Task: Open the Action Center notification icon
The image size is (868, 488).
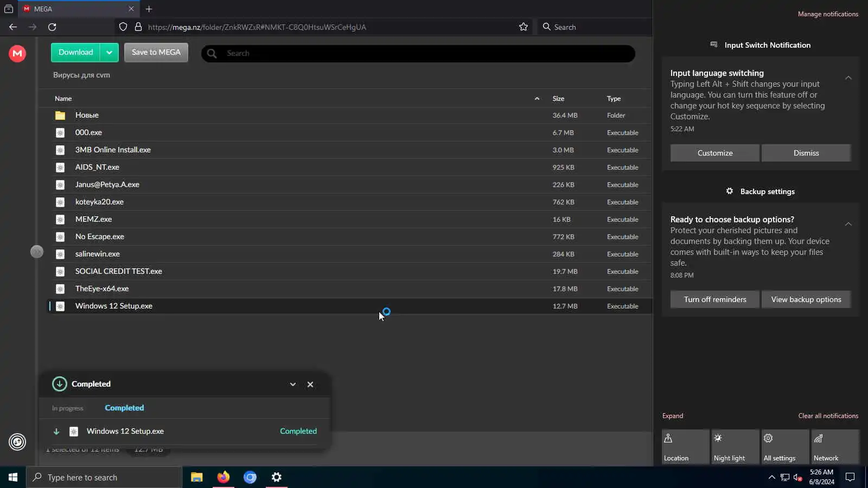Action: coord(850,477)
